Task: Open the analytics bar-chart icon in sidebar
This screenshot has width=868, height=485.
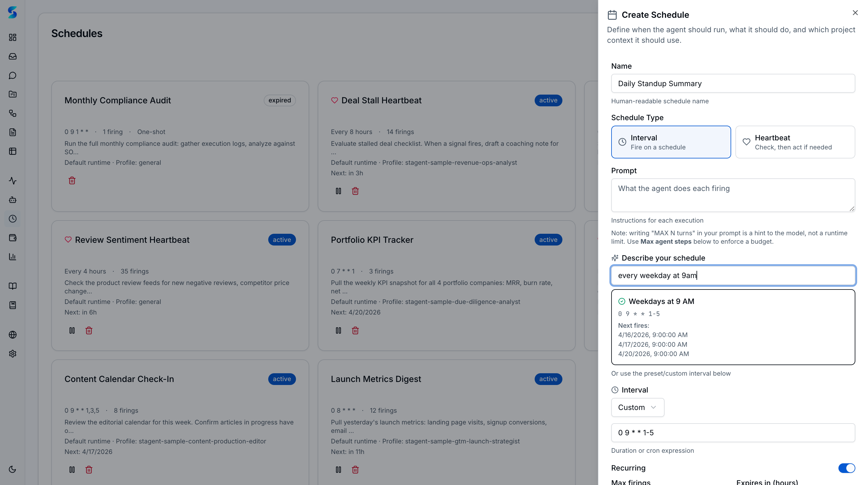Action: click(12, 257)
